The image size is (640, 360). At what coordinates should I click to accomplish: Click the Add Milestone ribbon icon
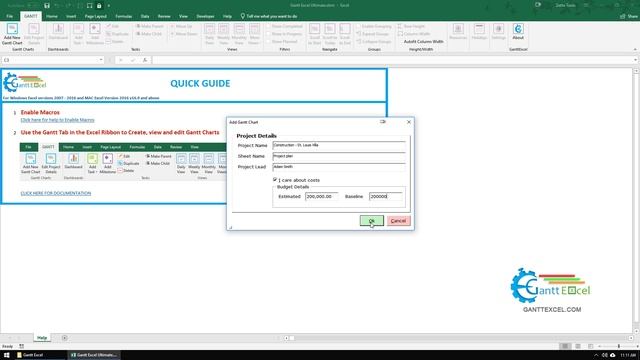[95, 34]
